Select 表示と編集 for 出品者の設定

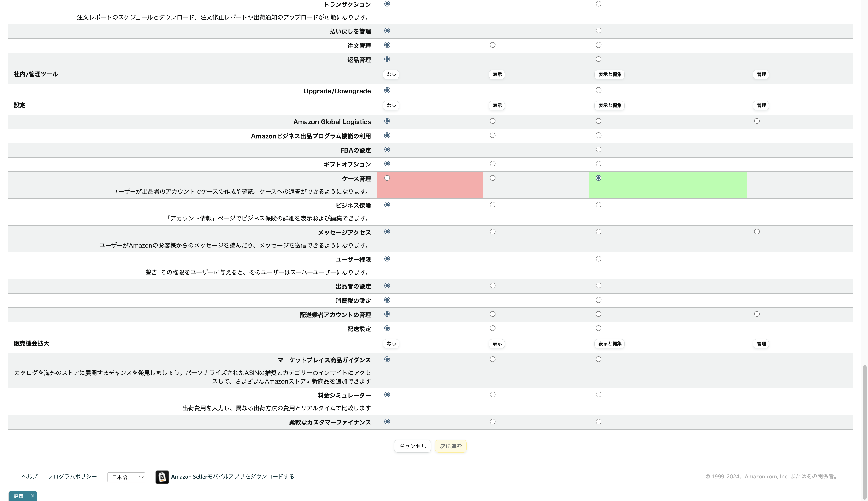(598, 286)
